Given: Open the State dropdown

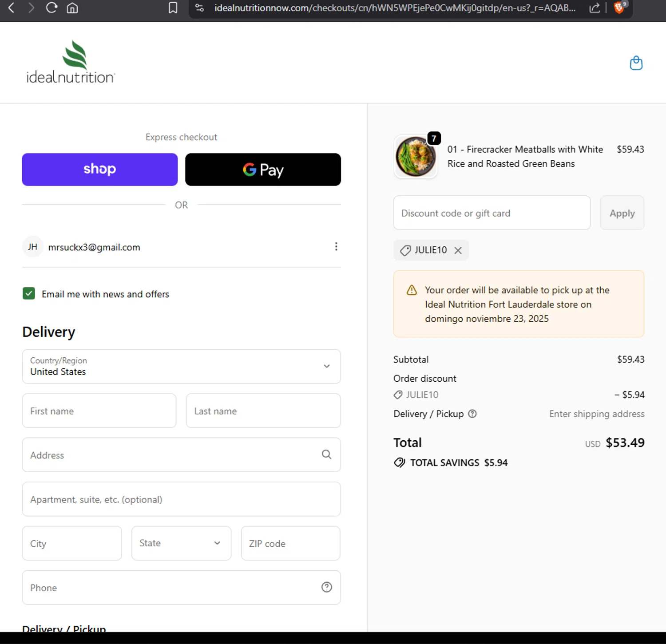Looking at the screenshot, I should [181, 543].
